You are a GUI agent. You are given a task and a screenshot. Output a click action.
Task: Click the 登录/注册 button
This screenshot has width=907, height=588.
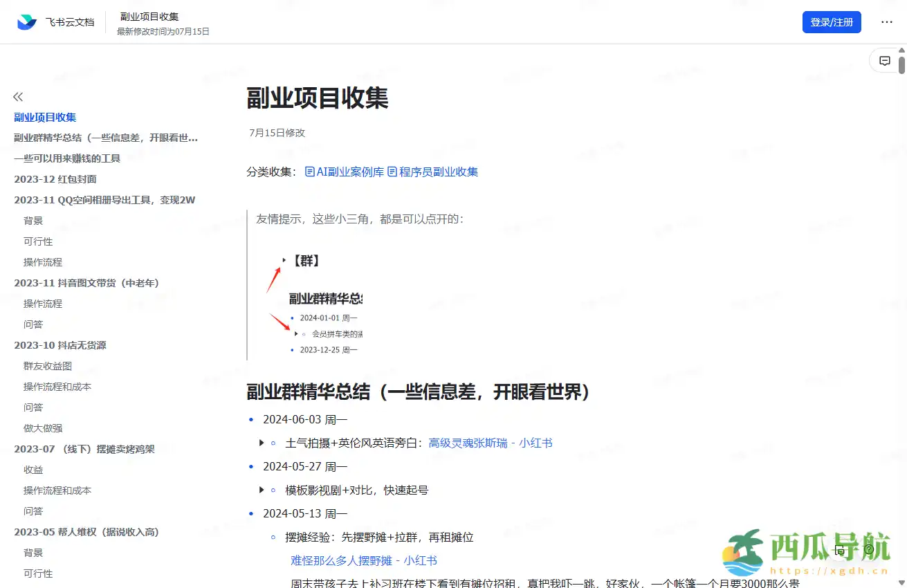click(x=832, y=21)
